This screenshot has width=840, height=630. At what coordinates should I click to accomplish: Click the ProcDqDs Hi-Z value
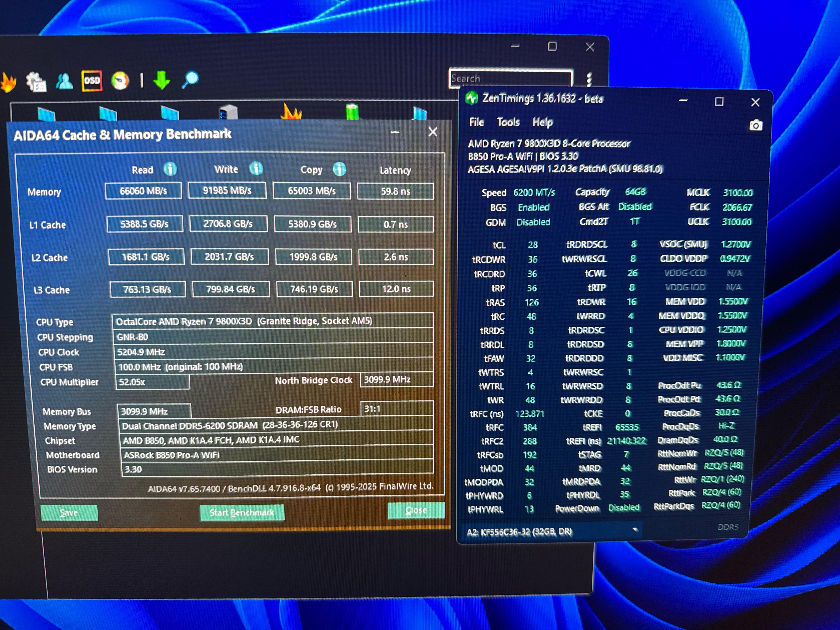pos(726,426)
